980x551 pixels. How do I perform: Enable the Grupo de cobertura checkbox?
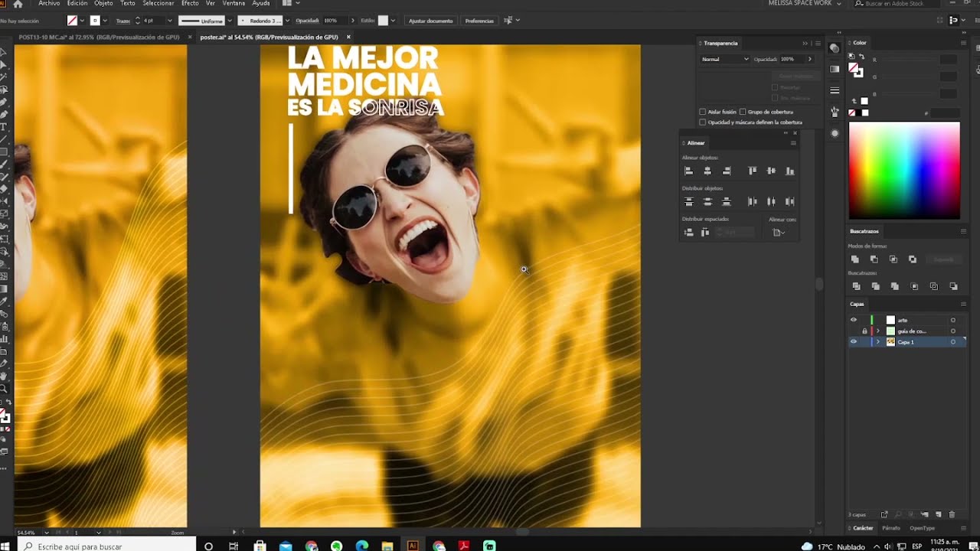point(743,112)
